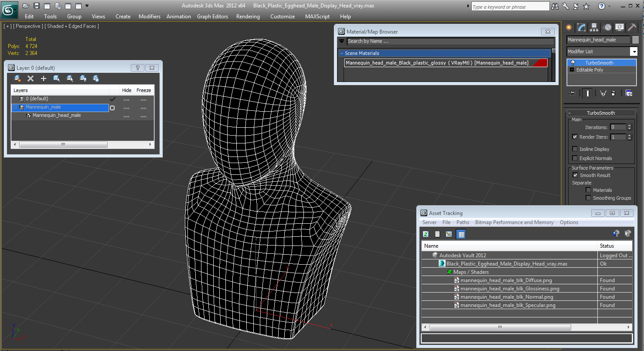The width and height of the screenshot is (644, 351).
Task: Click Create New Layer icon in Layer dialog
Action: [x=17, y=78]
